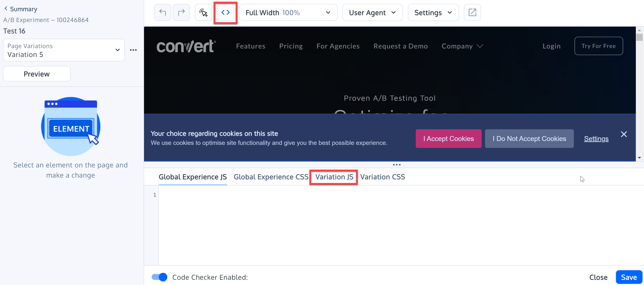Click the back chevron next to Summary

pos(5,9)
